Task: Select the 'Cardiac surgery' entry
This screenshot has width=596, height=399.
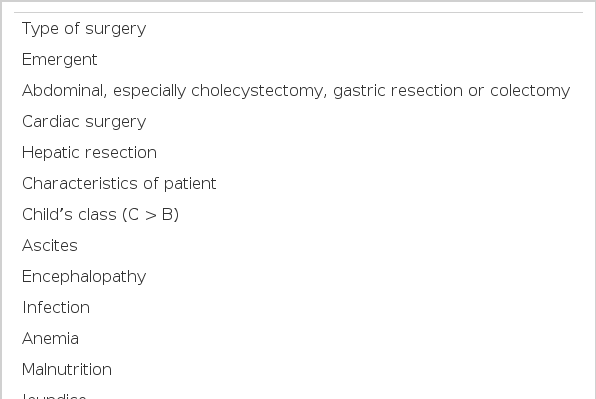Action: 84,122
